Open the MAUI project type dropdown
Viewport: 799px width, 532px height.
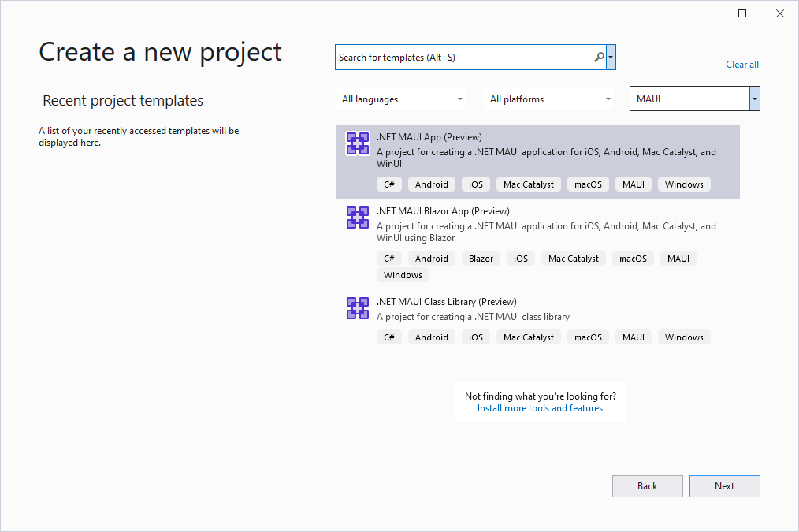pyautogui.click(x=755, y=99)
